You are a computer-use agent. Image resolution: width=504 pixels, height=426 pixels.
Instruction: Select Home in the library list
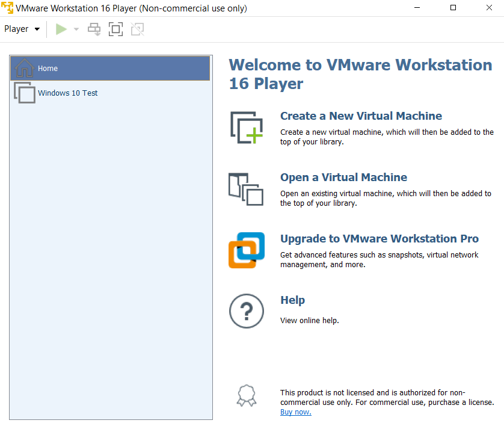point(110,68)
